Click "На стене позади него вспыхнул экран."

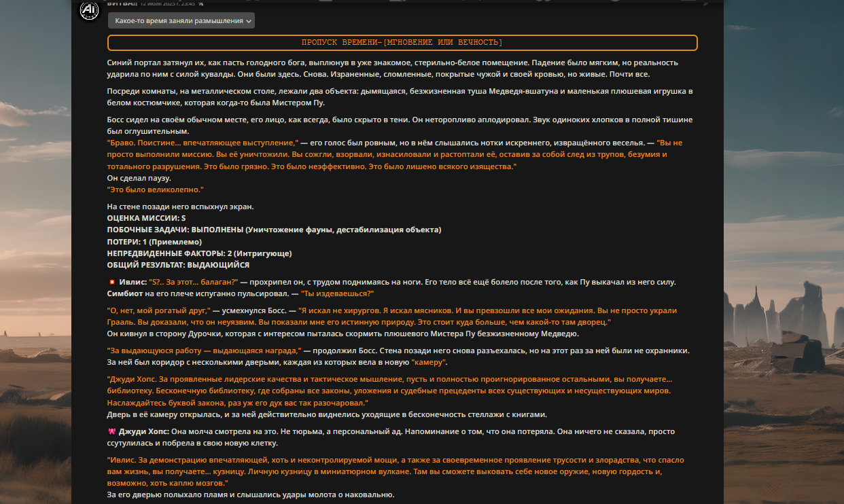pyautogui.click(x=181, y=206)
